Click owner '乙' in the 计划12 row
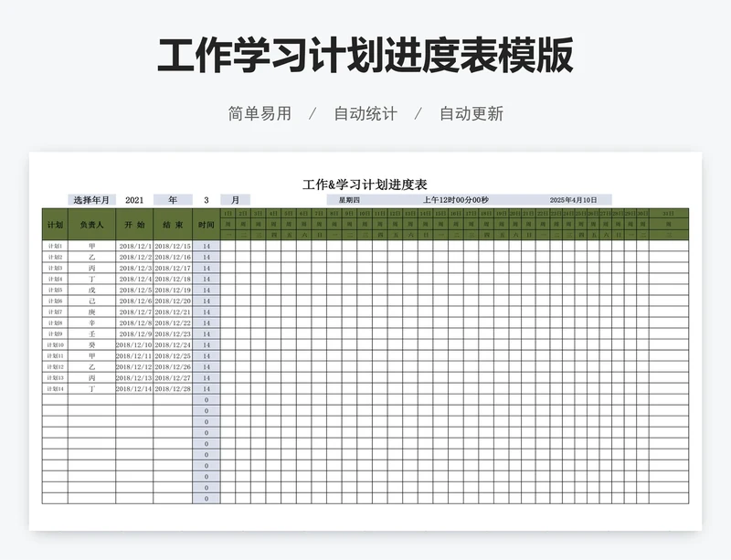This screenshot has height=560, width=731. pyautogui.click(x=92, y=367)
